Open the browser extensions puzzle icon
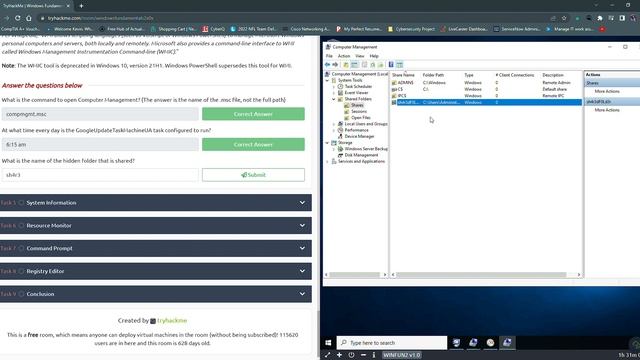The height and width of the screenshot is (360, 640). coord(600,18)
